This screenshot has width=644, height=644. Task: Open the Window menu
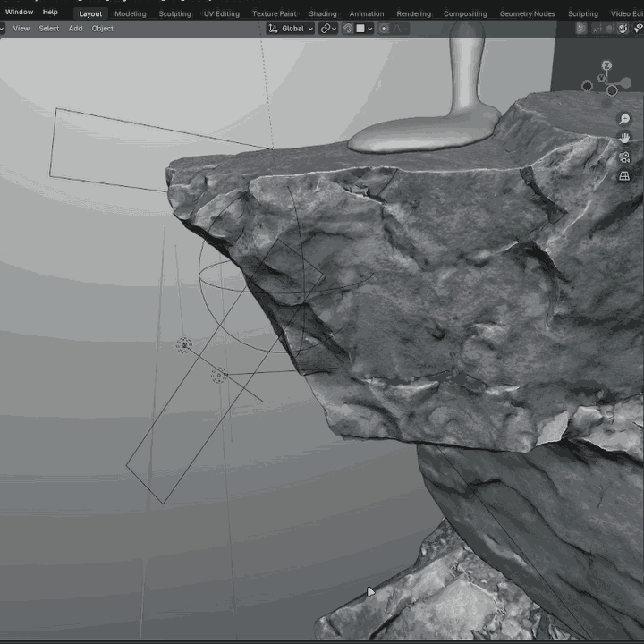point(19,13)
